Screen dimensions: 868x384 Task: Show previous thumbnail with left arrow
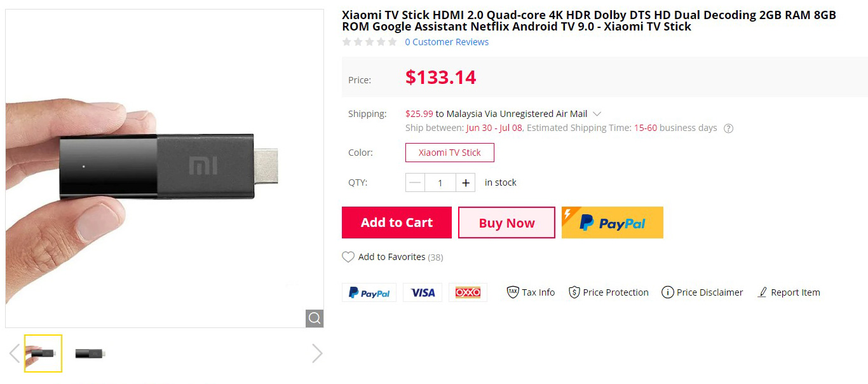coord(15,353)
